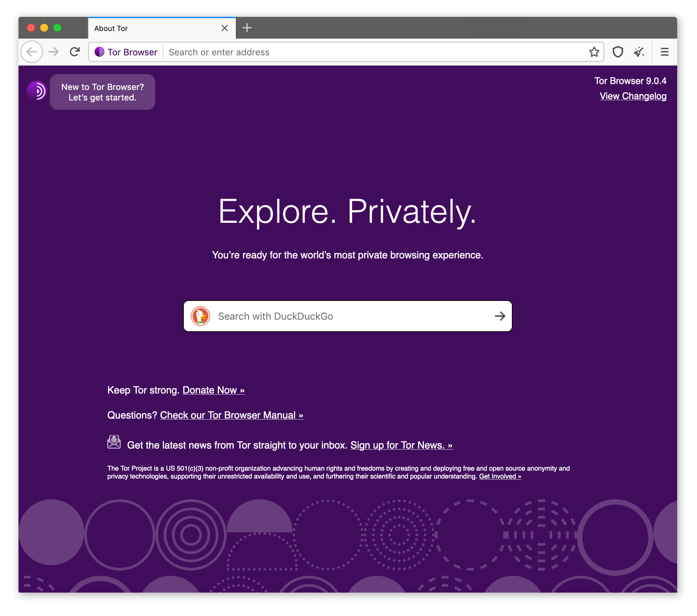
Task: Submit search with the arrow button
Action: click(x=500, y=316)
